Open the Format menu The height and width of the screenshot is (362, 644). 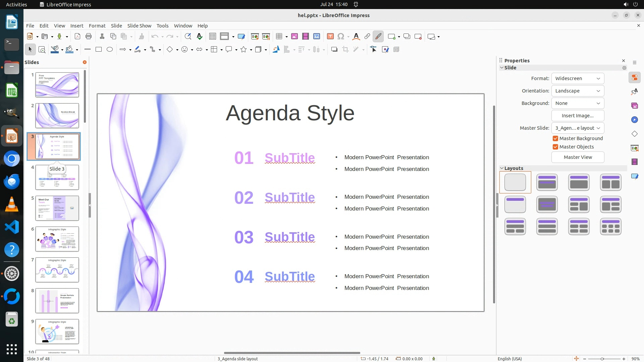(97, 26)
